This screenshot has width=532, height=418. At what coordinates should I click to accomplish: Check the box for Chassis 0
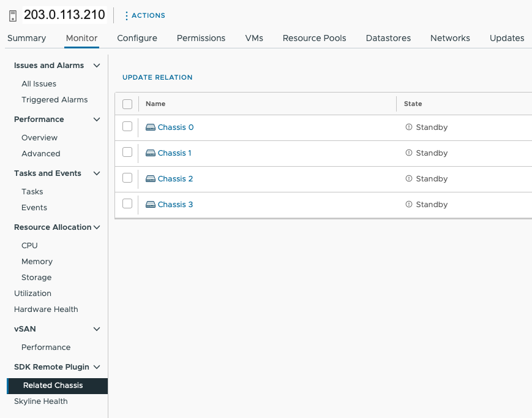pyautogui.click(x=127, y=126)
